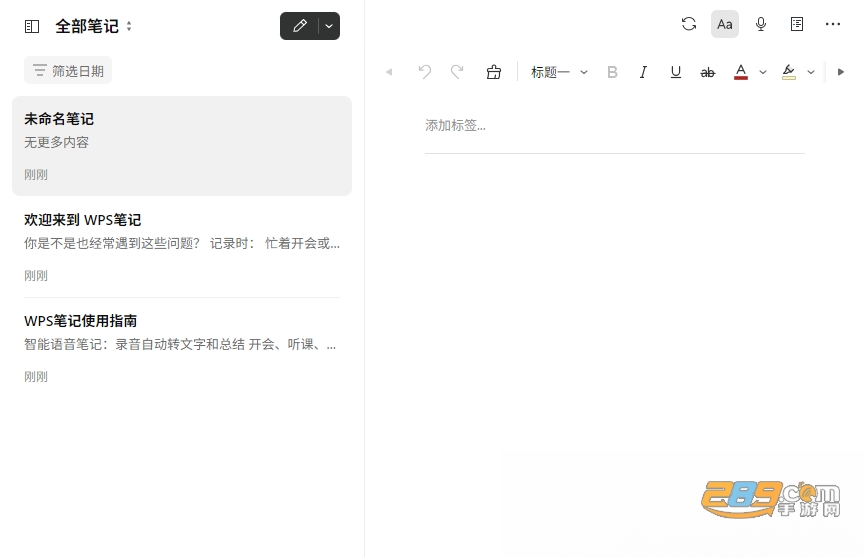Click the redo icon

pyautogui.click(x=457, y=72)
